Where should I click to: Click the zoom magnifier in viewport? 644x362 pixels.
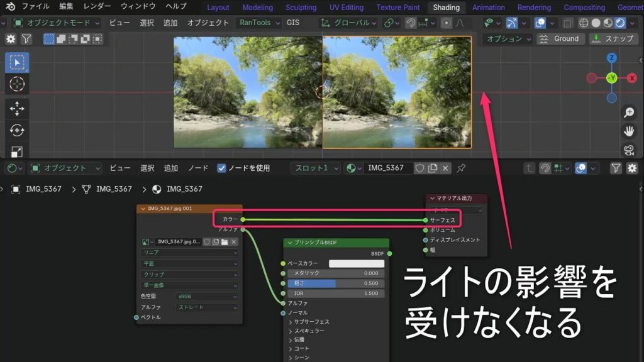[x=629, y=112]
